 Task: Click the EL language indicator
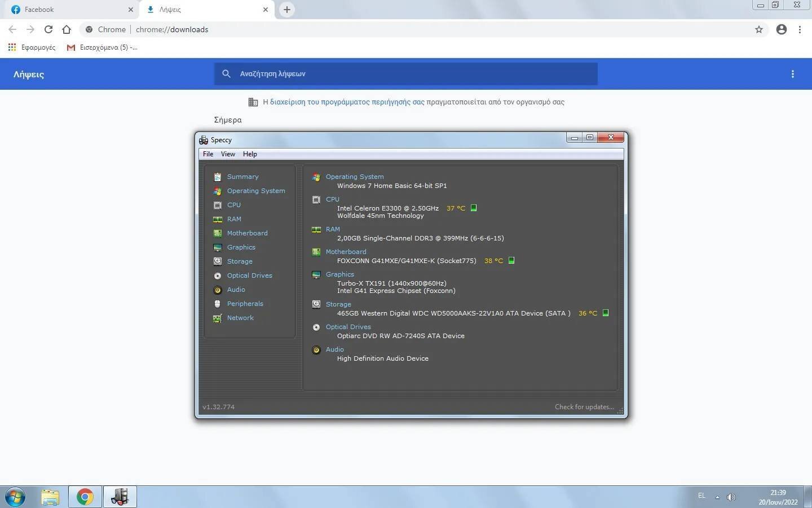pyautogui.click(x=701, y=496)
